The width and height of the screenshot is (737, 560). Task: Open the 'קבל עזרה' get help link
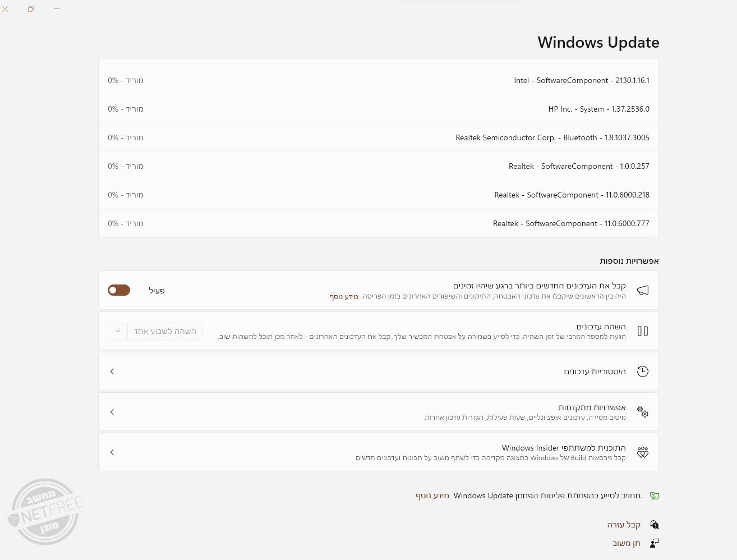(x=624, y=525)
